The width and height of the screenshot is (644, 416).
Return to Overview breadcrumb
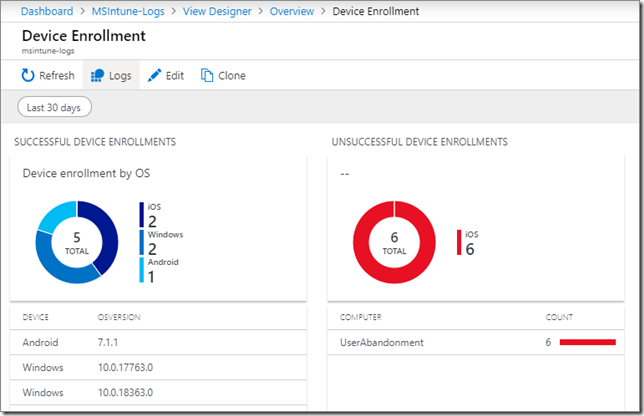(292, 11)
